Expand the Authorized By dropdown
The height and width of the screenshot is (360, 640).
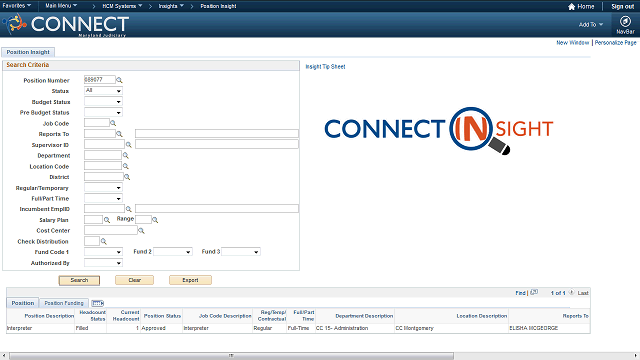click(103, 263)
